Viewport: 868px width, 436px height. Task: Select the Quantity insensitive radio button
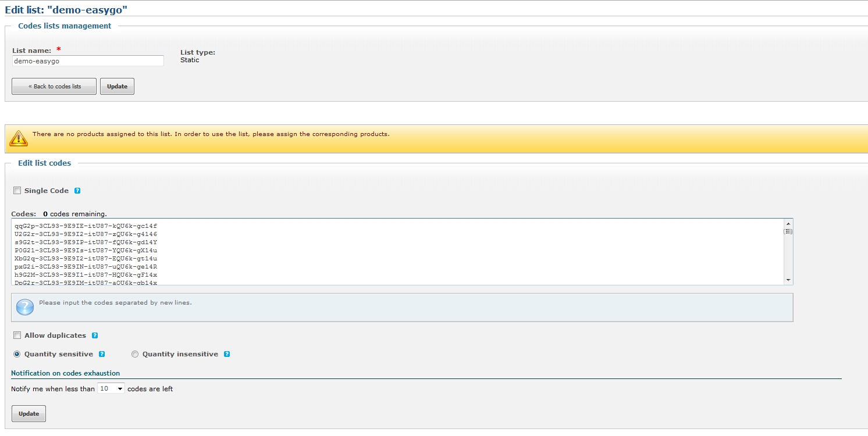[135, 354]
